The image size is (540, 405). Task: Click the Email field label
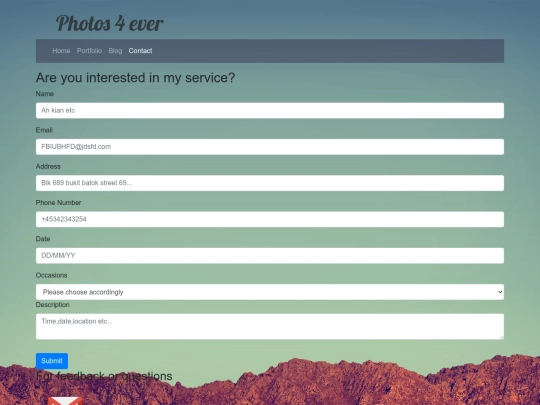click(44, 130)
